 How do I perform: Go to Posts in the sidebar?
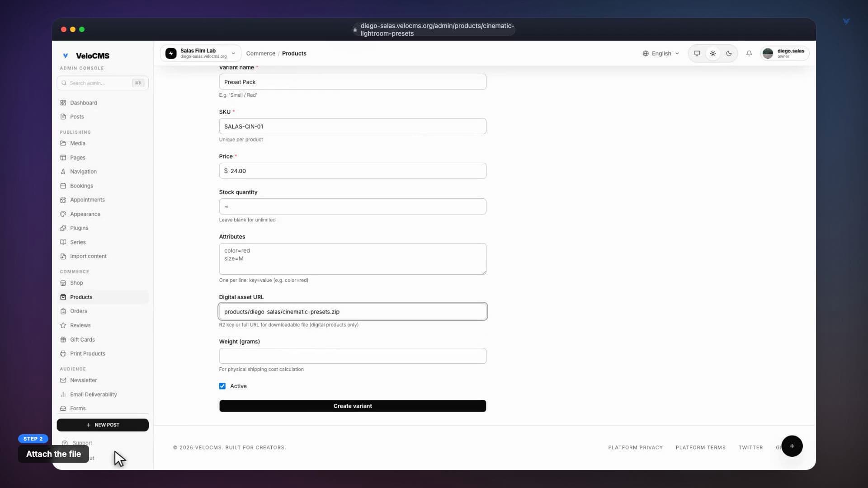click(103, 117)
